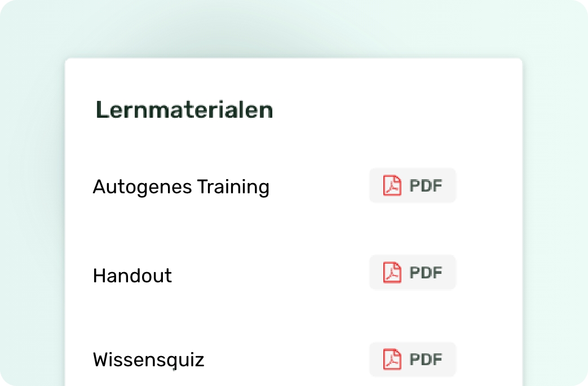Viewport: 588px width, 386px height.
Task: Click the word PDF in the Handout button
Action: (x=426, y=273)
